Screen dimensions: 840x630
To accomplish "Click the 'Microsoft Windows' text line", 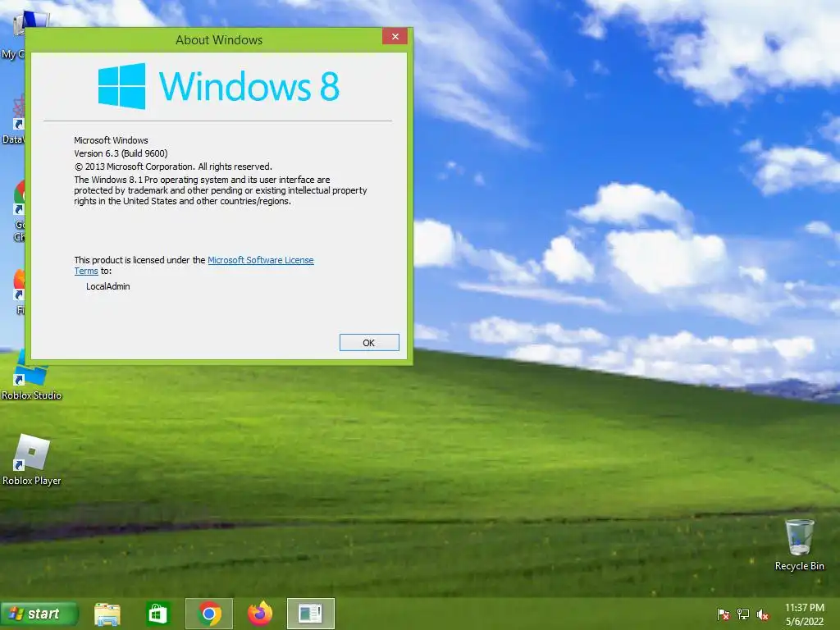I will pyautogui.click(x=111, y=140).
